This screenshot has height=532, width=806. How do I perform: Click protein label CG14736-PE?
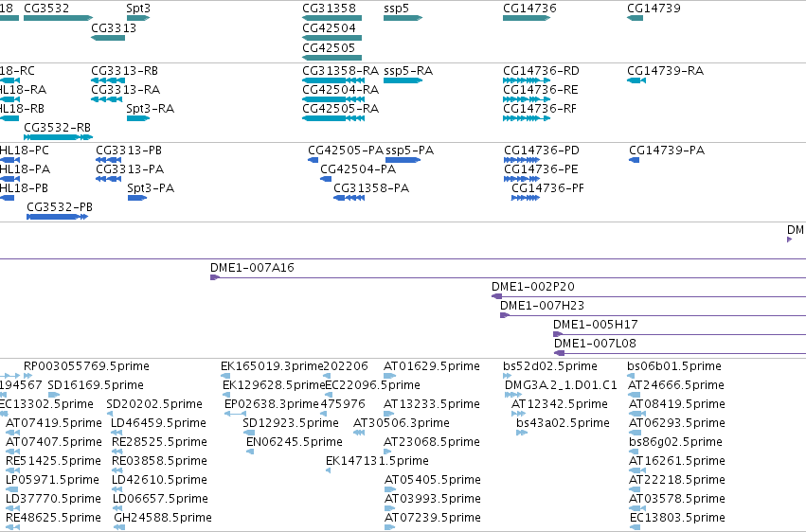pos(541,169)
